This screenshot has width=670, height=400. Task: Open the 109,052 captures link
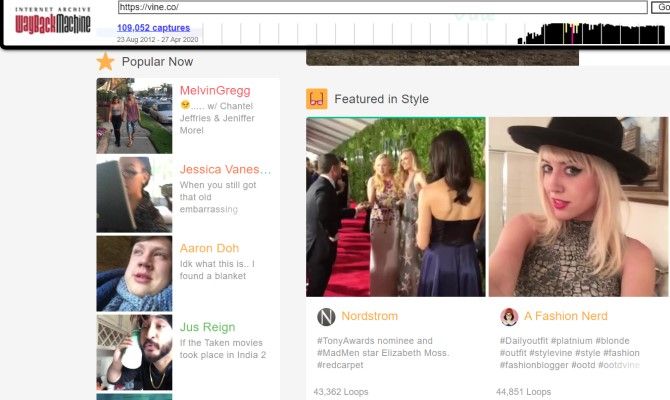(x=153, y=28)
